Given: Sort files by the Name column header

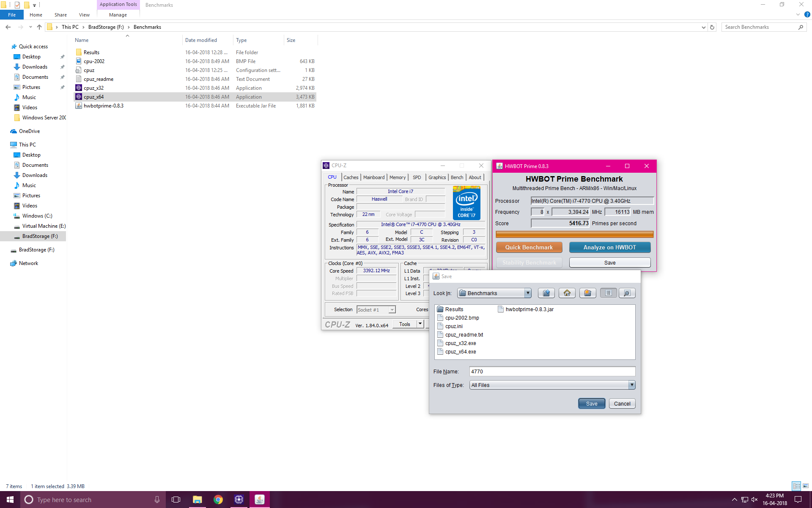Looking at the screenshot, I should (127, 40).
